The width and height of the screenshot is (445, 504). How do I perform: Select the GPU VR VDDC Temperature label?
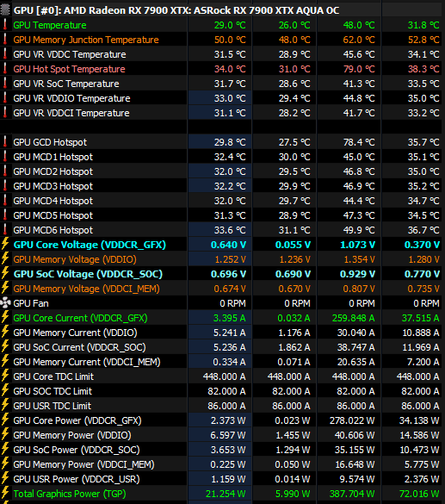[70, 54]
